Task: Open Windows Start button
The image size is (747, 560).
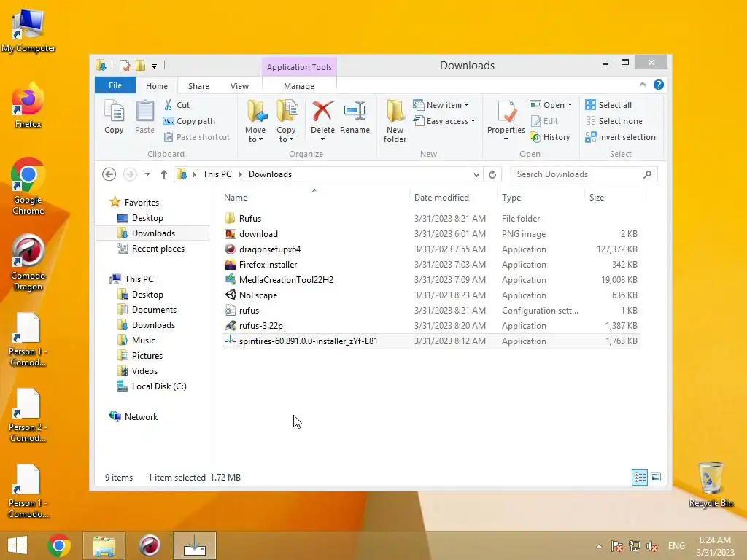Action: point(18,545)
